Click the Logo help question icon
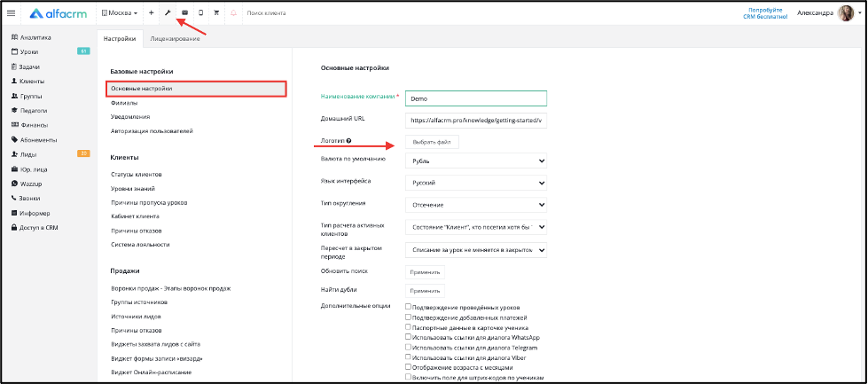The width and height of the screenshot is (868, 384). pyautogui.click(x=348, y=142)
